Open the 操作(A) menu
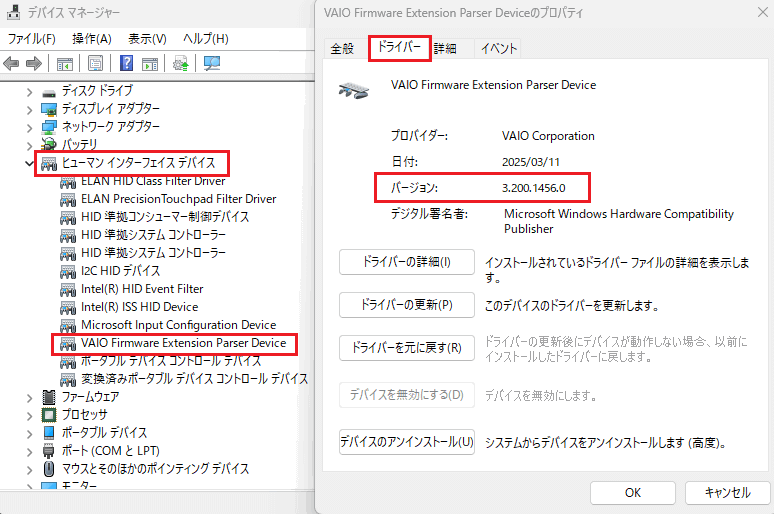 coord(92,39)
